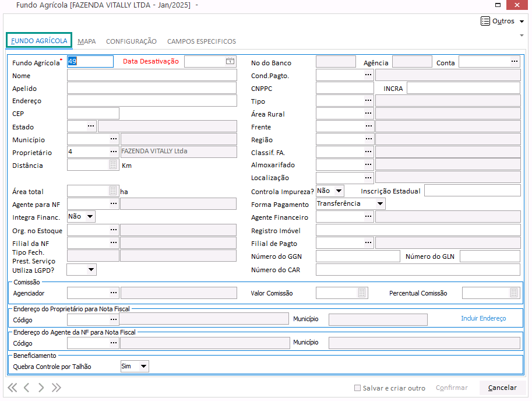
Task: Open calculator icon in Distância field
Action: (114, 165)
